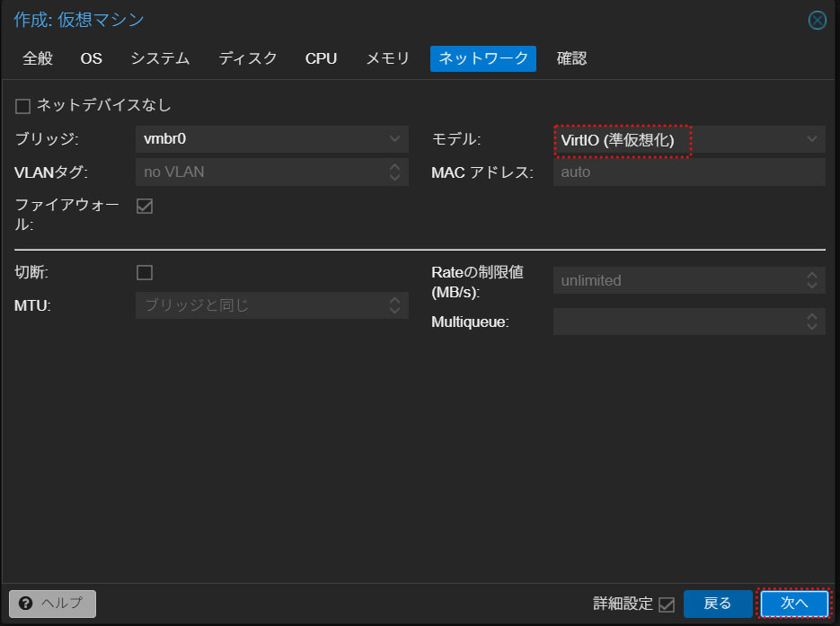Image resolution: width=840 pixels, height=626 pixels.
Task: Switch to the 全般 tab
Action: tap(38, 58)
